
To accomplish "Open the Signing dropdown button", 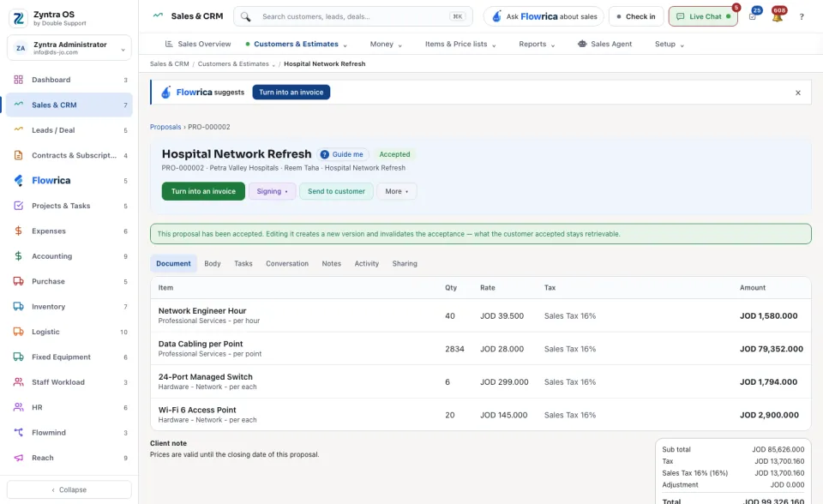I will coord(272,191).
